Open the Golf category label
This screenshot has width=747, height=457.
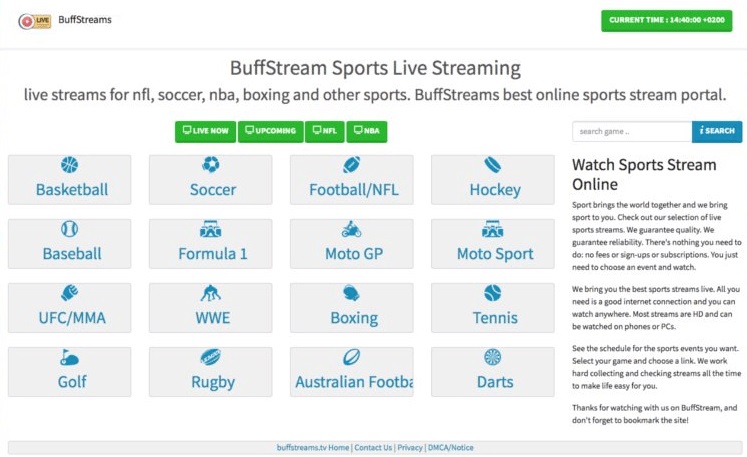[x=72, y=382]
